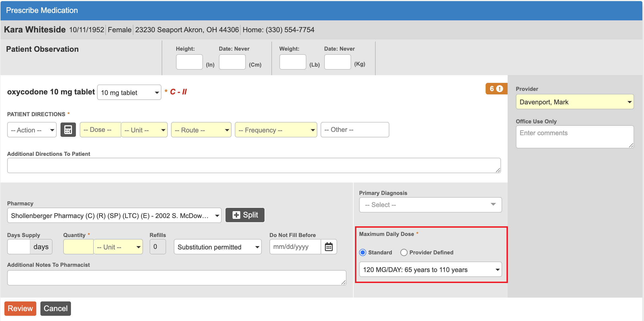
Task: Open the 120 MG/DAY maximum dose dropdown
Action: 430,270
